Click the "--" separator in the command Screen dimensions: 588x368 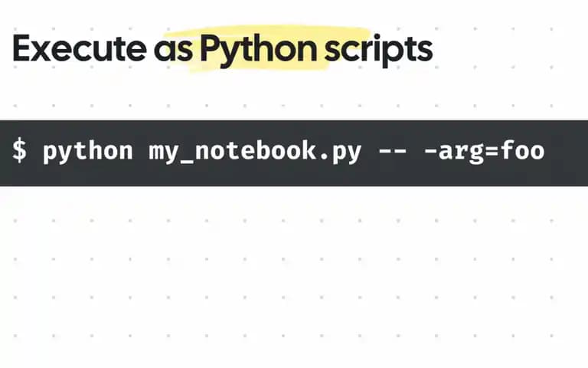(393, 151)
